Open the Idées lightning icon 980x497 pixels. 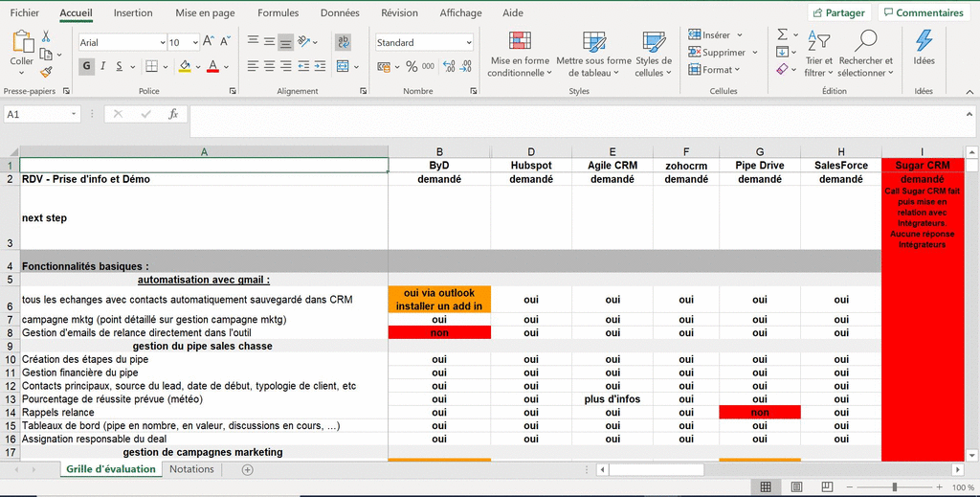(924, 41)
